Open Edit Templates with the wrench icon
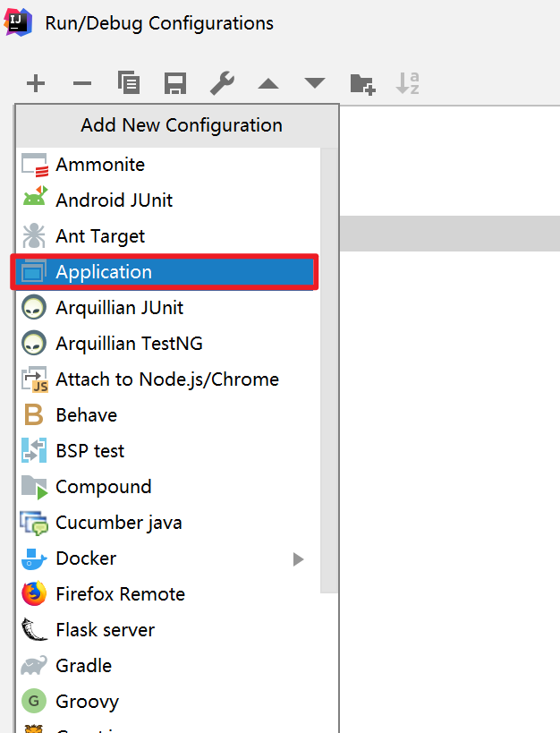Screen dimensions: 560x733 point(222,84)
